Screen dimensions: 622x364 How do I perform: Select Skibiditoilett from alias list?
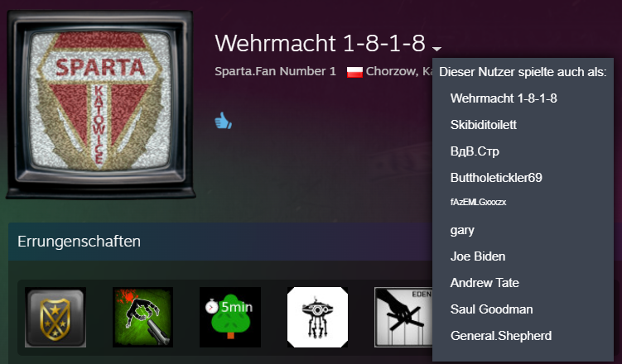[x=483, y=125]
